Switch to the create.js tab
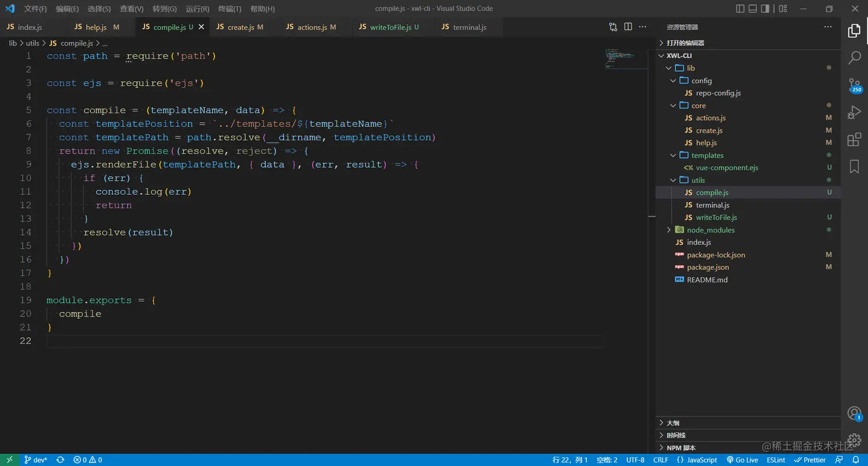This screenshot has height=466, width=868. (244, 27)
